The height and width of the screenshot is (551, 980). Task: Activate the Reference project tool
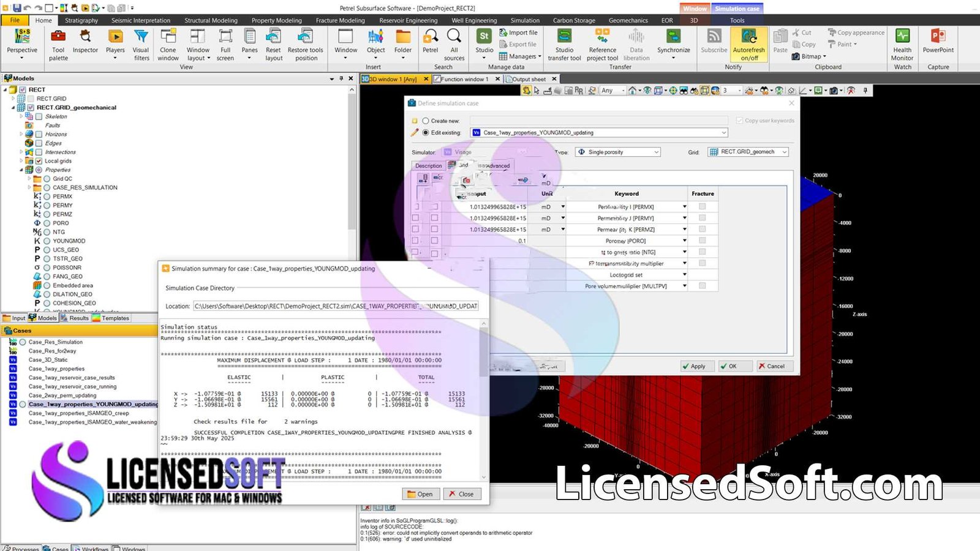point(601,43)
